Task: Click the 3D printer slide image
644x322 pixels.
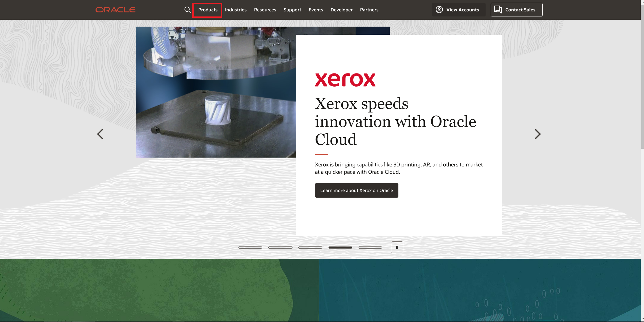Action: click(x=216, y=92)
